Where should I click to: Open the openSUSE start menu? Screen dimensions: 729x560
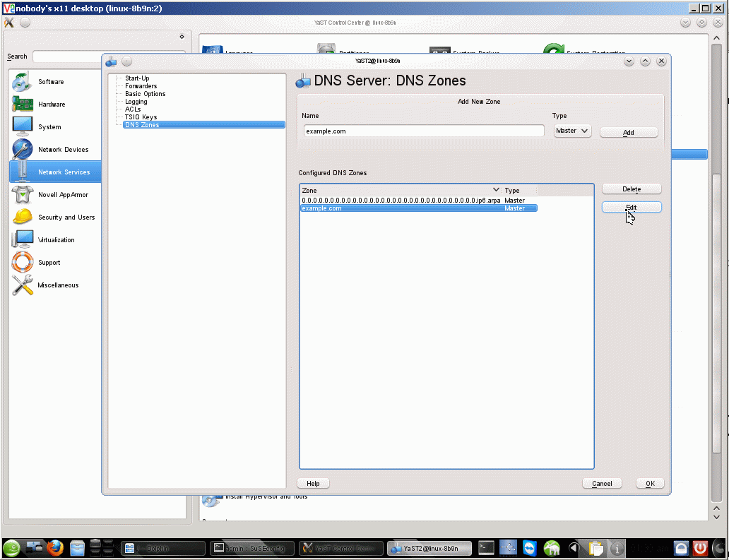coord(11,549)
